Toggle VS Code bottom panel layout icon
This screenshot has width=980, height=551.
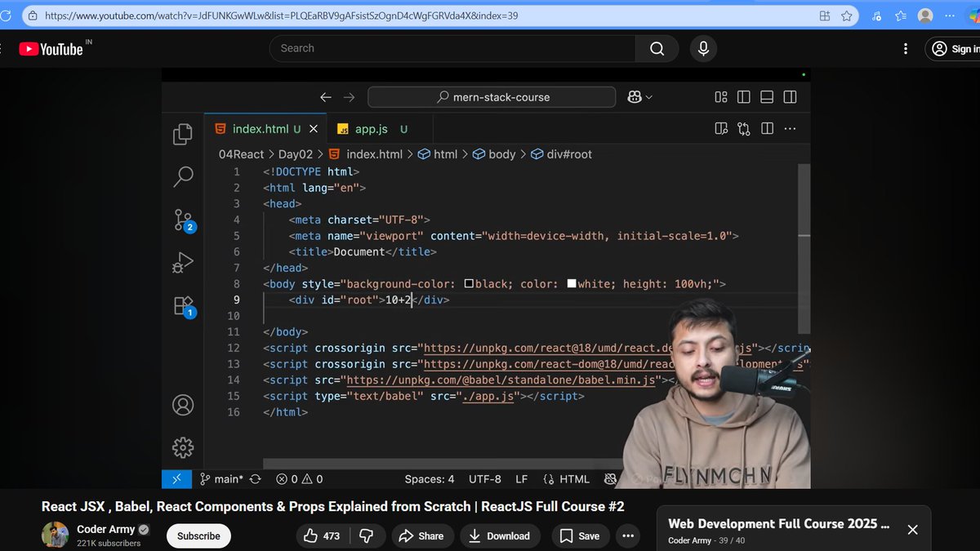point(767,97)
